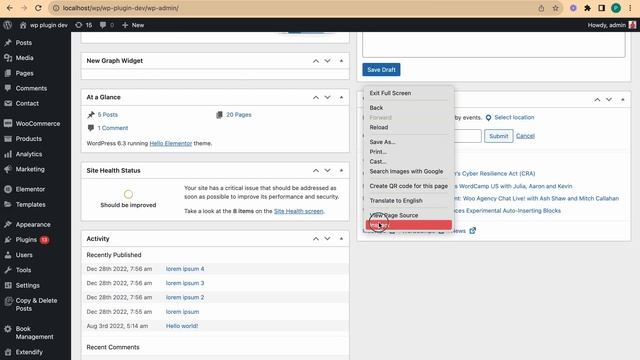Image resolution: width=640 pixels, height=360 pixels.
Task: Click the browser forward arrow
Action: click(x=24, y=8)
